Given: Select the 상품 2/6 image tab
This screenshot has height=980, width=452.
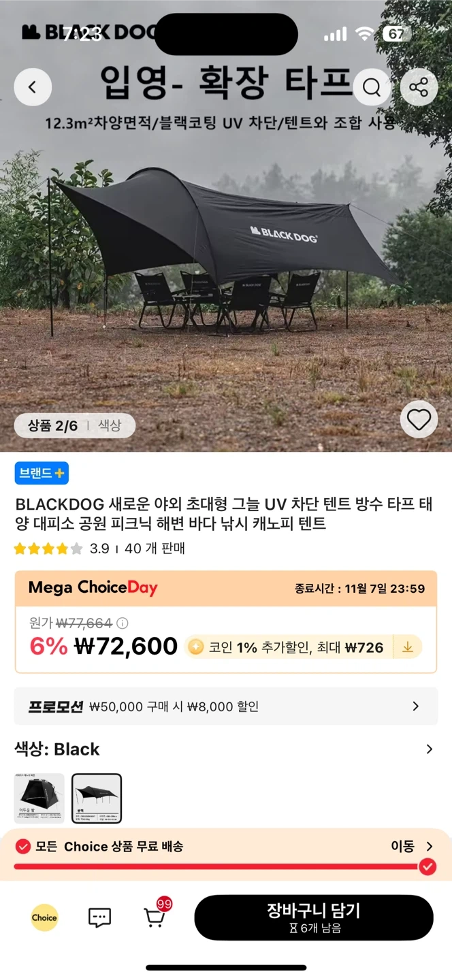Looking at the screenshot, I should click(x=54, y=425).
